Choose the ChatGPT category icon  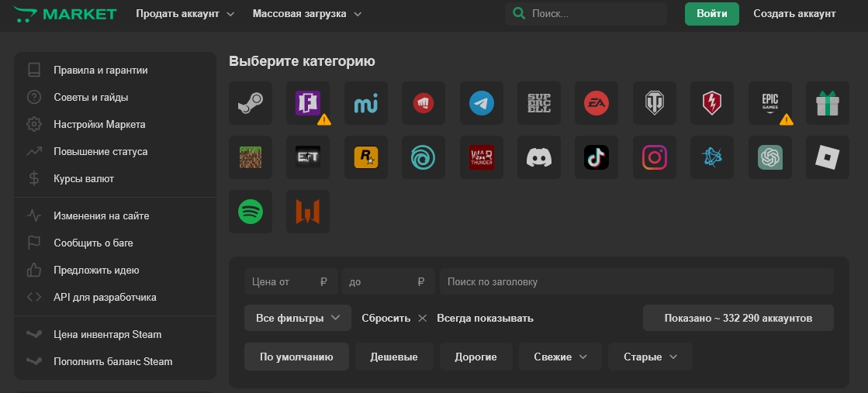(x=770, y=157)
